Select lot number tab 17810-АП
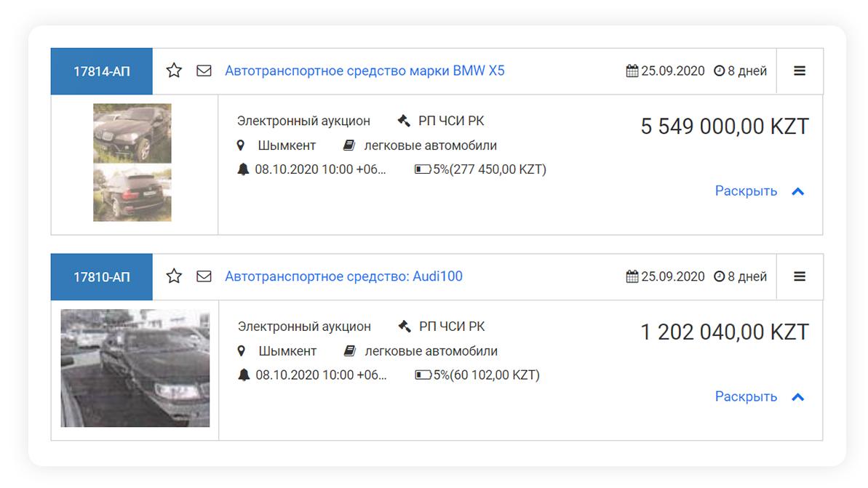The width and height of the screenshot is (868, 488). click(102, 277)
